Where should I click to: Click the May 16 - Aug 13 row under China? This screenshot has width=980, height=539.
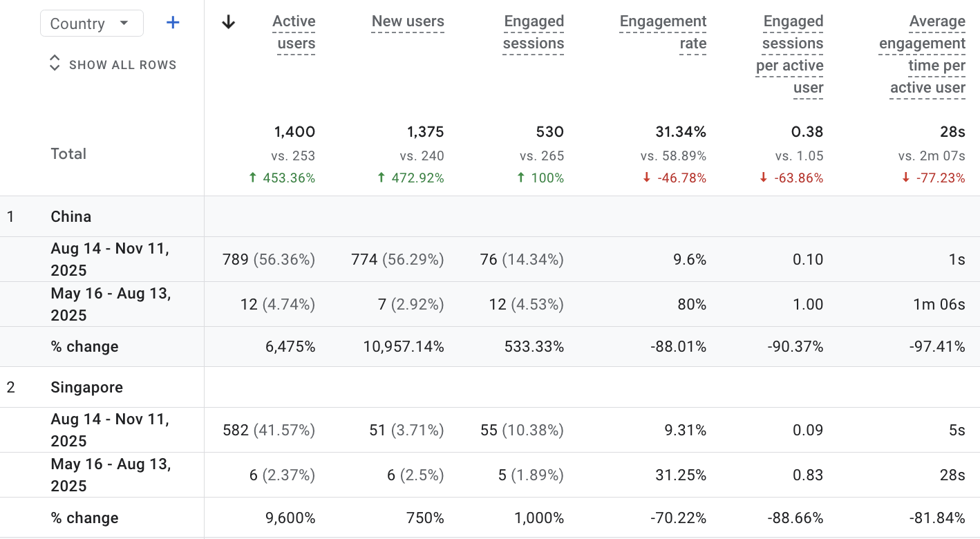coord(111,304)
